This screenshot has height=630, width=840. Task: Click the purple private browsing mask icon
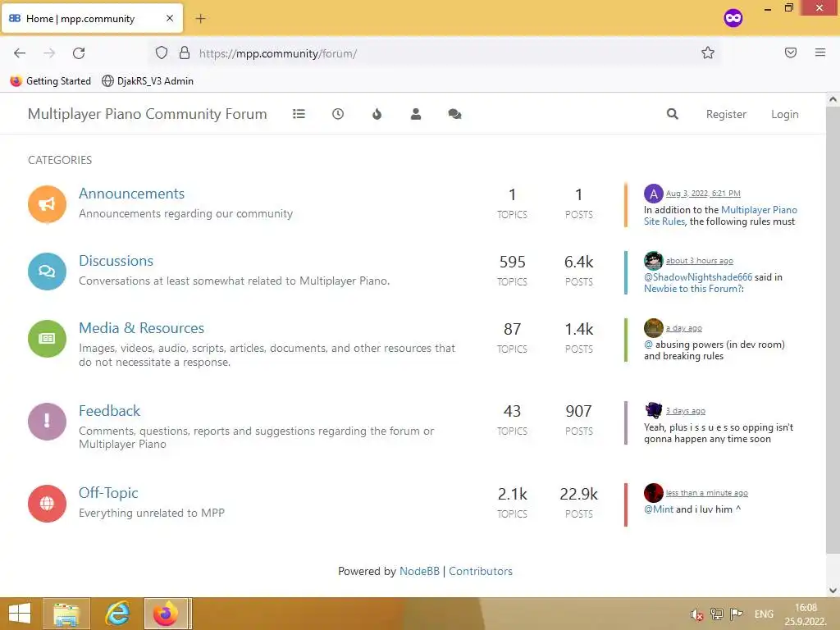pos(733,18)
